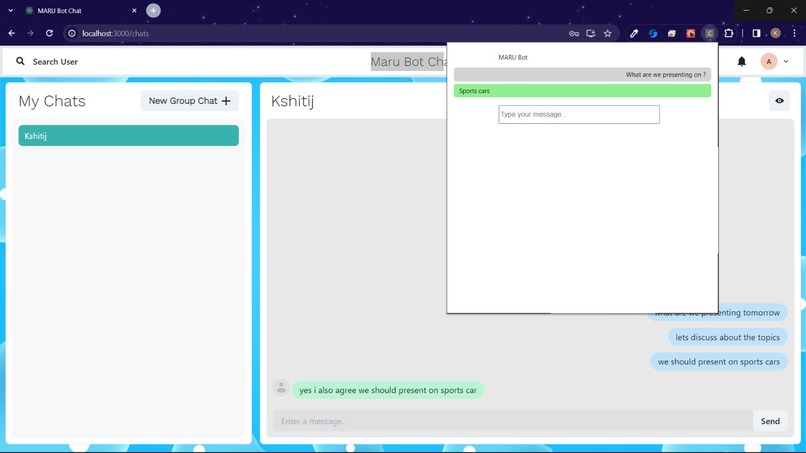Click the blue swirl extension icon
The height and width of the screenshot is (453, 806).
point(653,33)
